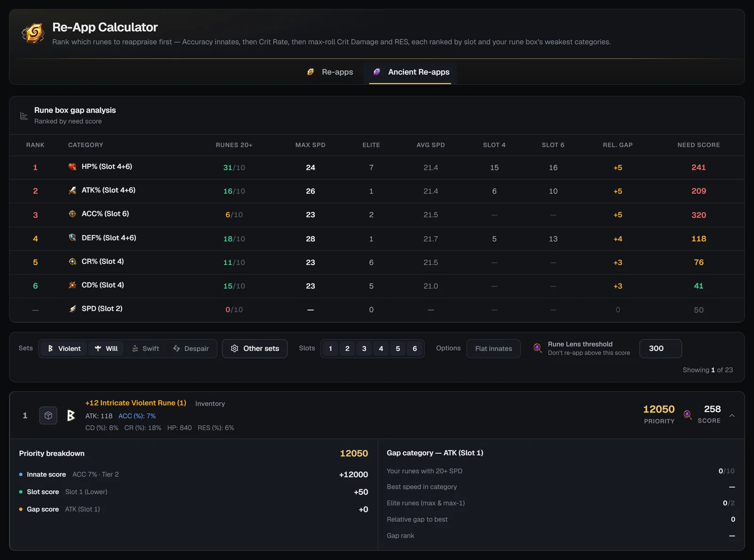754x560 pixels.
Task: Click the ATK% sword icon in rank 2 row
Action: click(x=72, y=190)
